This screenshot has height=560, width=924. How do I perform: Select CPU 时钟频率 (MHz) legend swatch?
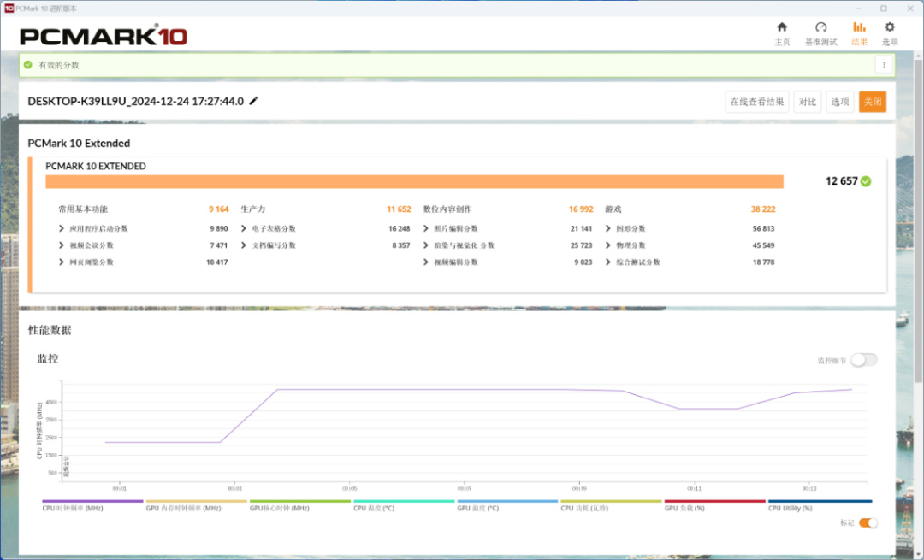(92, 501)
